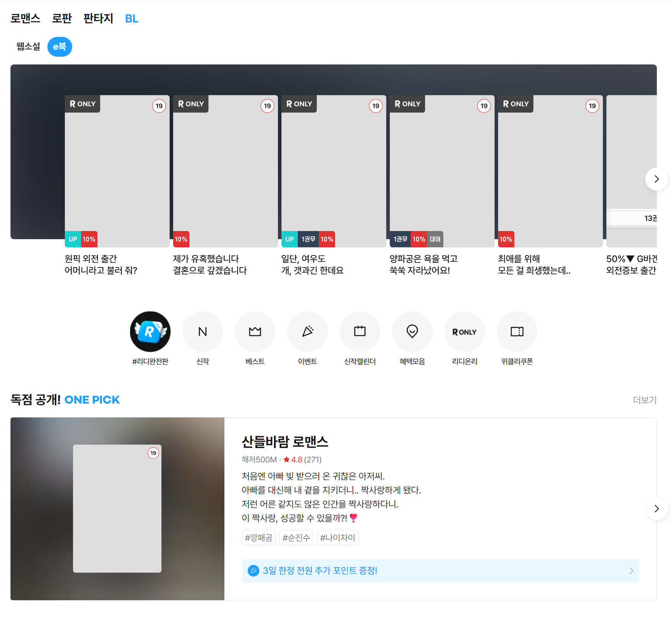Open the 혜택모음 benefits icon
The image size is (672, 629).
pyautogui.click(x=412, y=332)
